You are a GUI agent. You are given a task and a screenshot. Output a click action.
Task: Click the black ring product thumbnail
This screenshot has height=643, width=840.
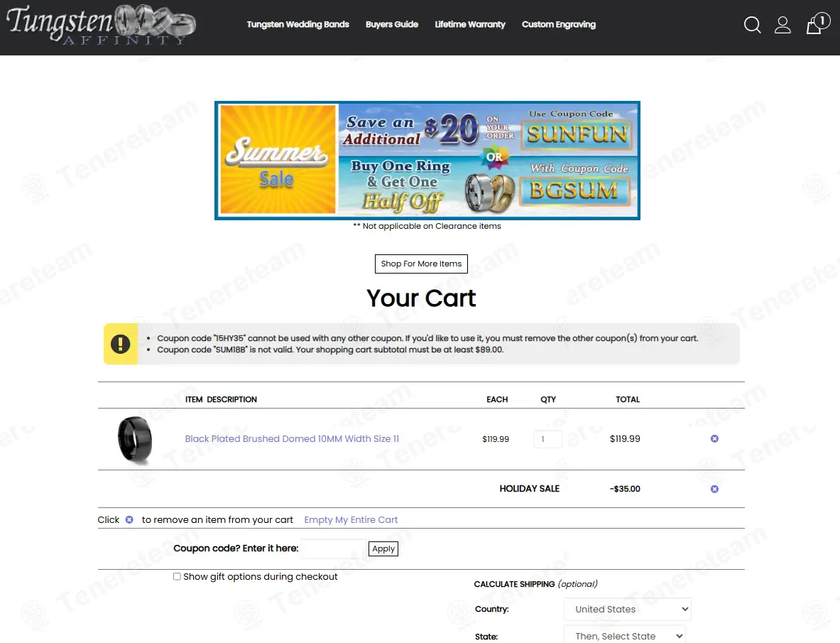pos(135,439)
